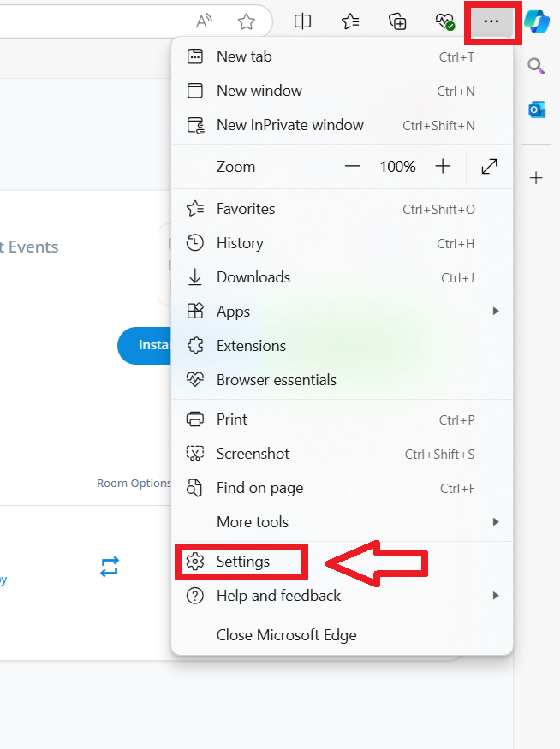Click the Browser essentials heart icon in toolbar
This screenshot has height=749, width=560.
tap(444, 21)
